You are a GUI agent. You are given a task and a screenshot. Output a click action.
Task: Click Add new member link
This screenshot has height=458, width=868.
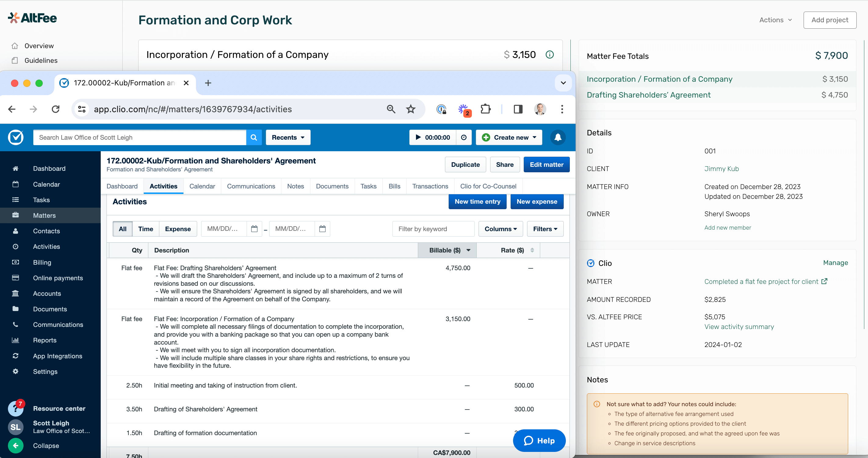[728, 228]
